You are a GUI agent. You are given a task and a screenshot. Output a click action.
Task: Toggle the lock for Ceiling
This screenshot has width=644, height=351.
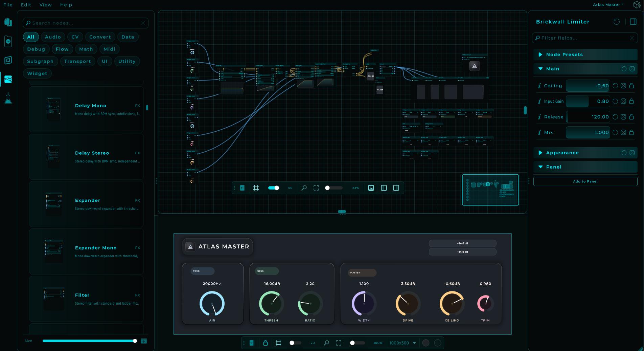pyautogui.click(x=631, y=86)
